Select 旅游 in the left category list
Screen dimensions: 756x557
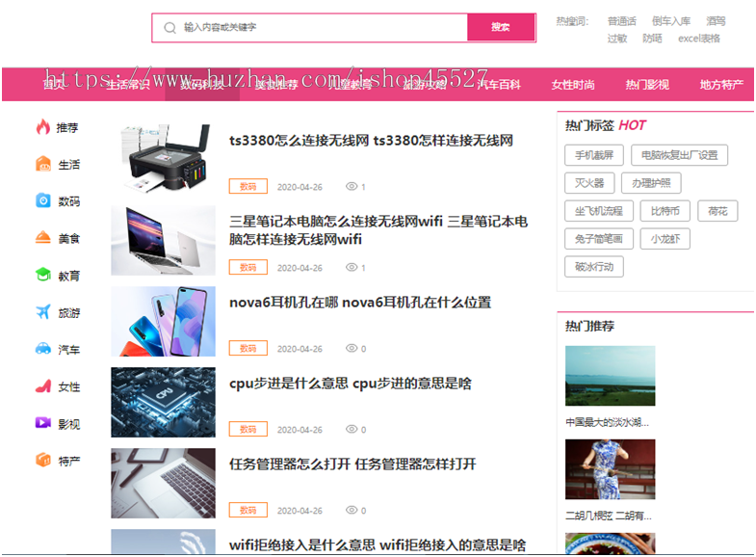click(69, 313)
